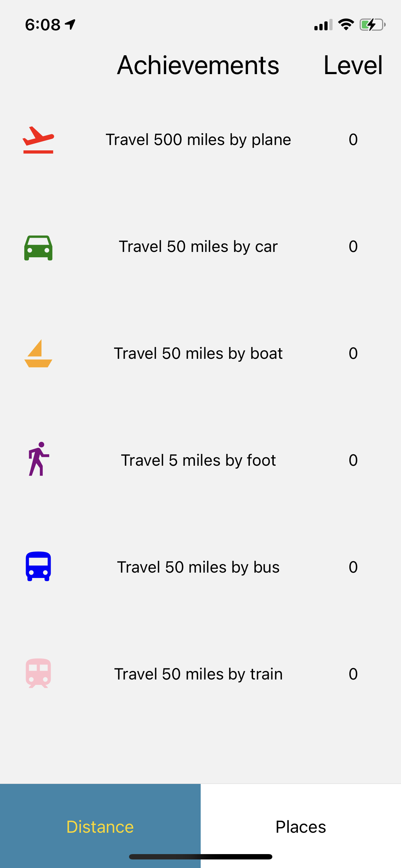Tap the red plane achievement icon
Image resolution: width=401 pixels, height=868 pixels.
[38, 140]
